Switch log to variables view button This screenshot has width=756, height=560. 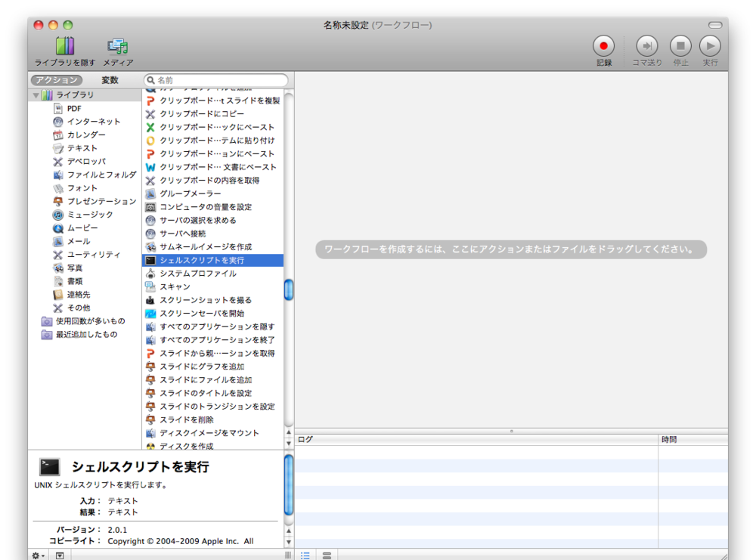click(x=327, y=555)
